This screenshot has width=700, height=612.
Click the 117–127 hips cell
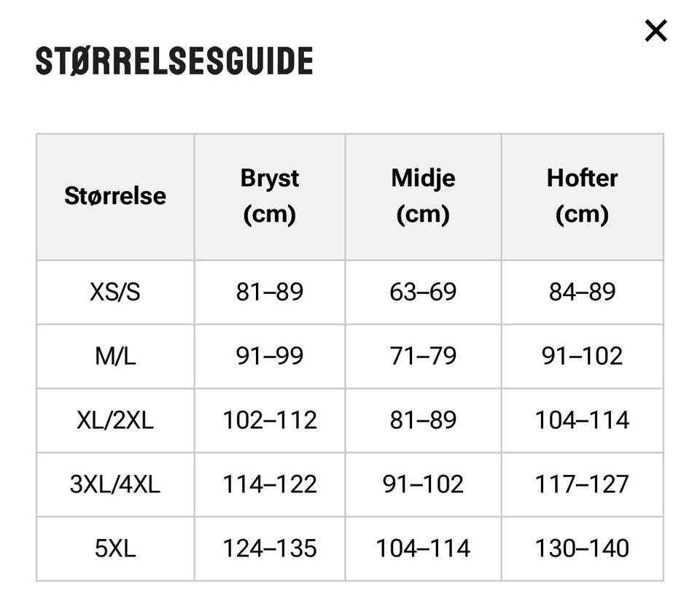pyautogui.click(x=582, y=484)
